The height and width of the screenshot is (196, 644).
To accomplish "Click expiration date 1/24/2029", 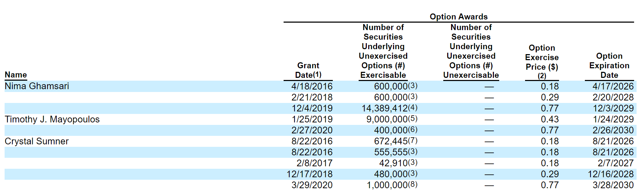I will (613, 119).
